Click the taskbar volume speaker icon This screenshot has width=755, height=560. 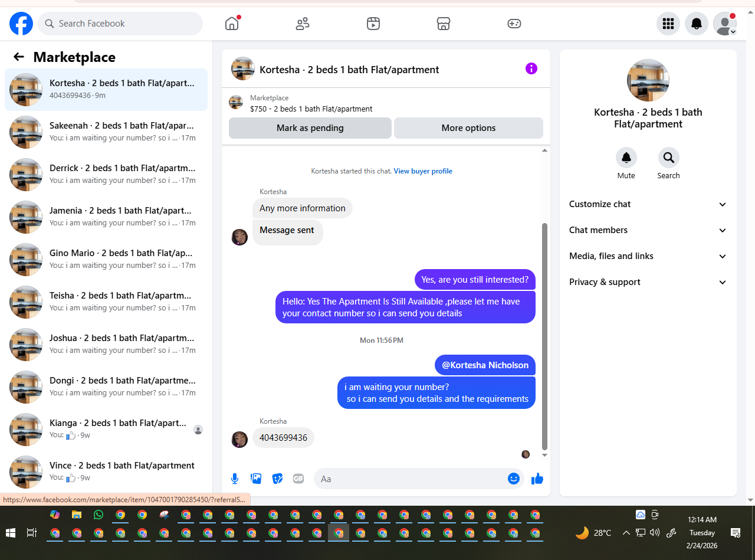(x=654, y=532)
